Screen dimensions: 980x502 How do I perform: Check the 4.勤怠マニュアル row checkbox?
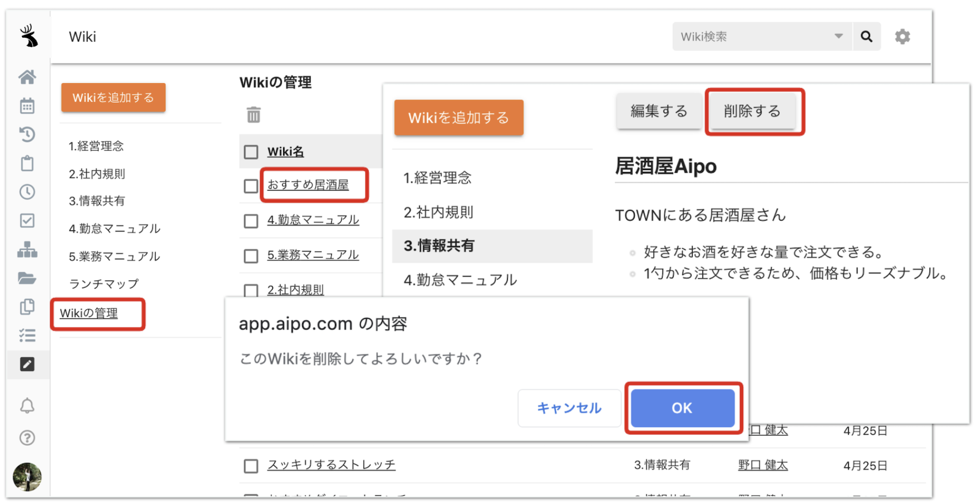[251, 221]
